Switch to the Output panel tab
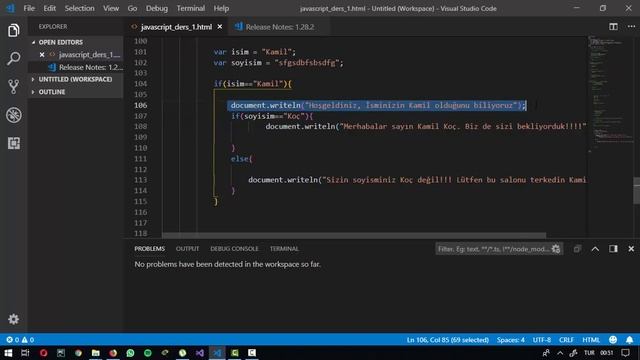640x360 pixels. pos(187,249)
